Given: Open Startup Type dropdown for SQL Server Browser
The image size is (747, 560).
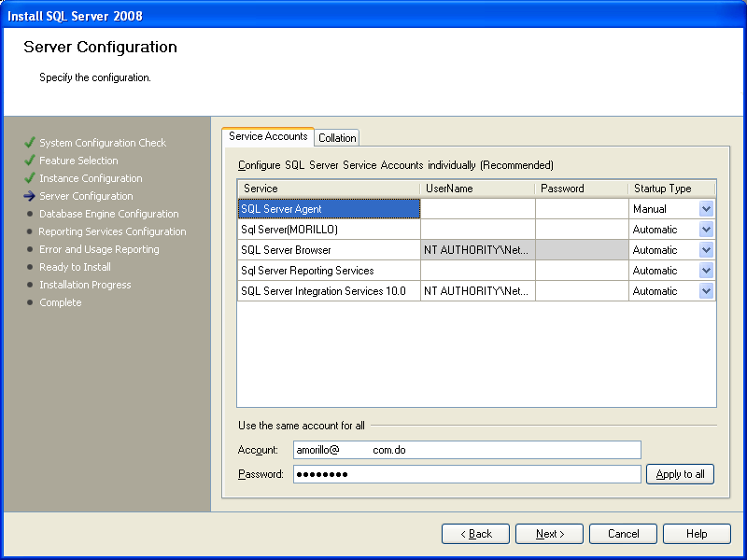Looking at the screenshot, I should point(706,250).
